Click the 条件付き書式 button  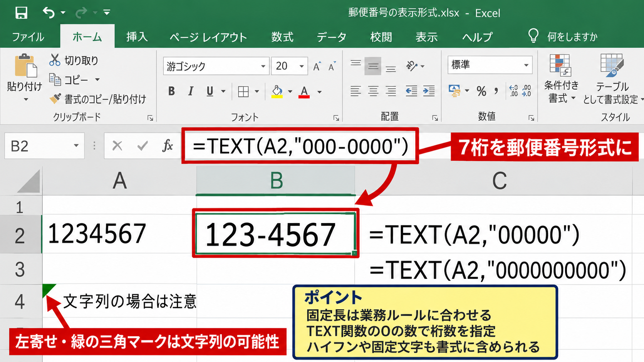point(561,79)
